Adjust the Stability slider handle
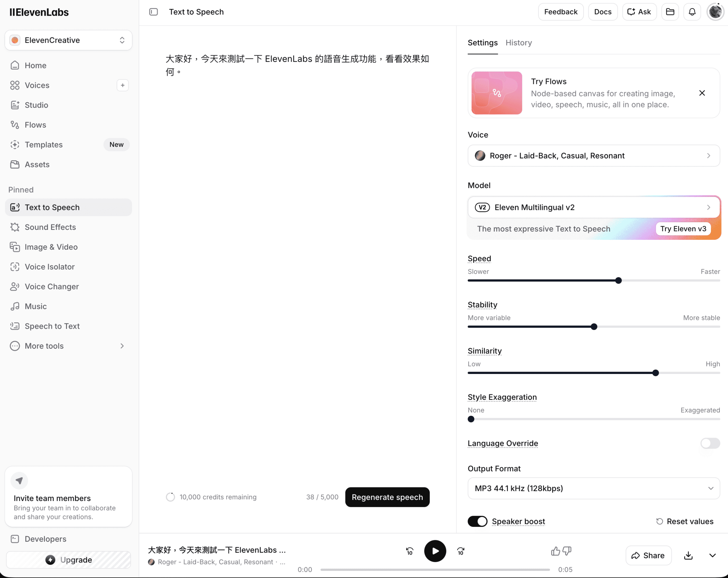The width and height of the screenshot is (728, 578). click(x=594, y=327)
